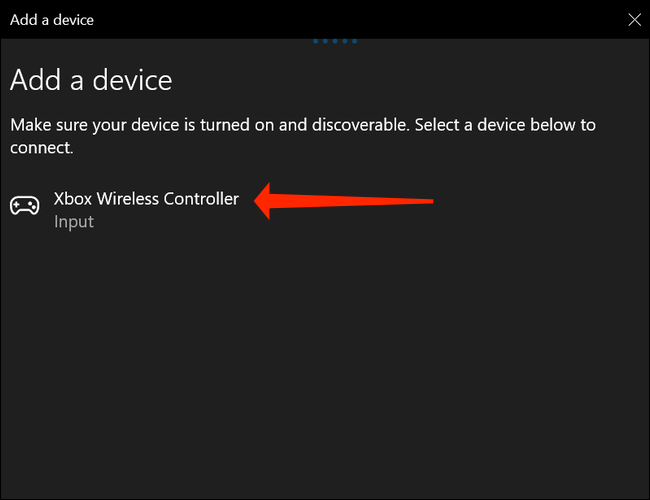Click the Input device type label

[74, 222]
